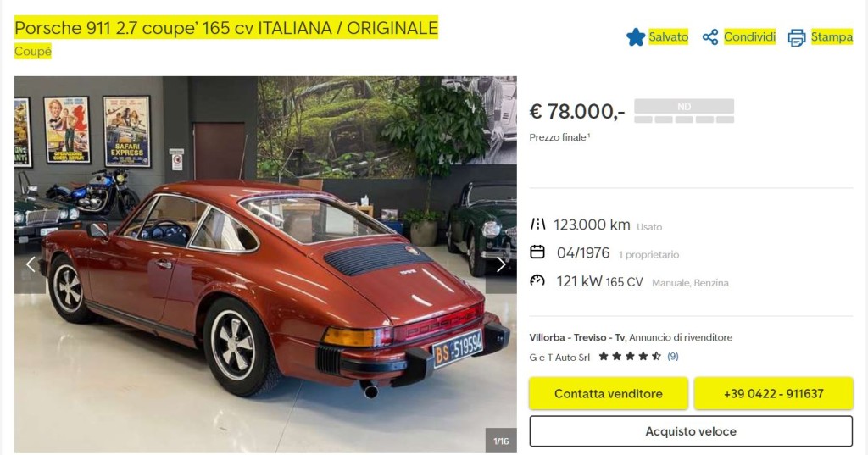Show previous photo with left arrow
The width and height of the screenshot is (868, 455).
tap(30, 264)
